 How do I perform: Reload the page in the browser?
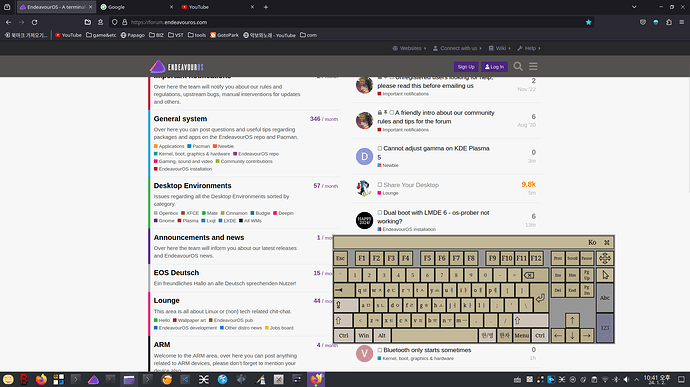(x=34, y=22)
